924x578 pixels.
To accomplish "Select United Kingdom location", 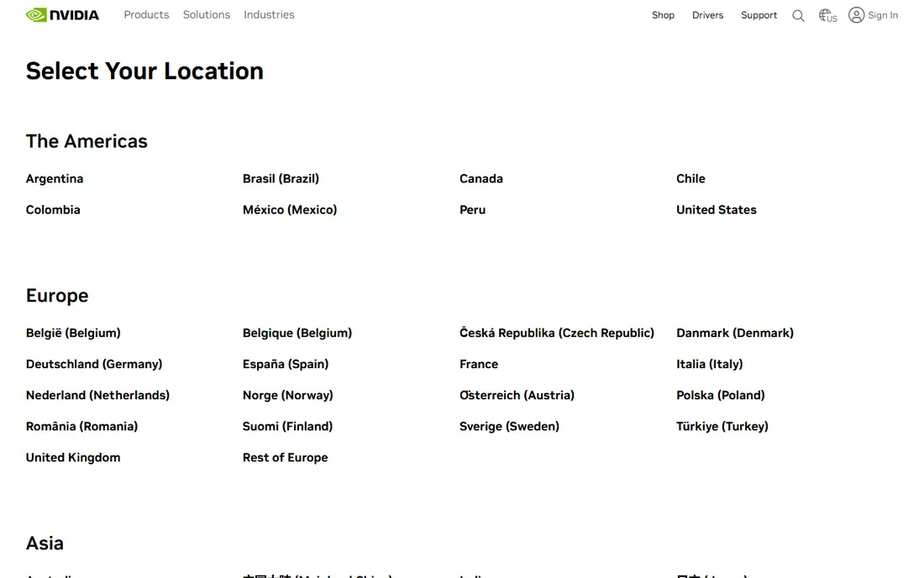I will tap(73, 458).
